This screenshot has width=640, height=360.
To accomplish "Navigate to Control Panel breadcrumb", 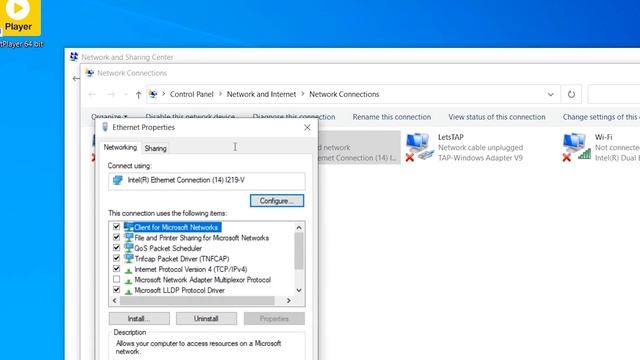I will (191, 94).
